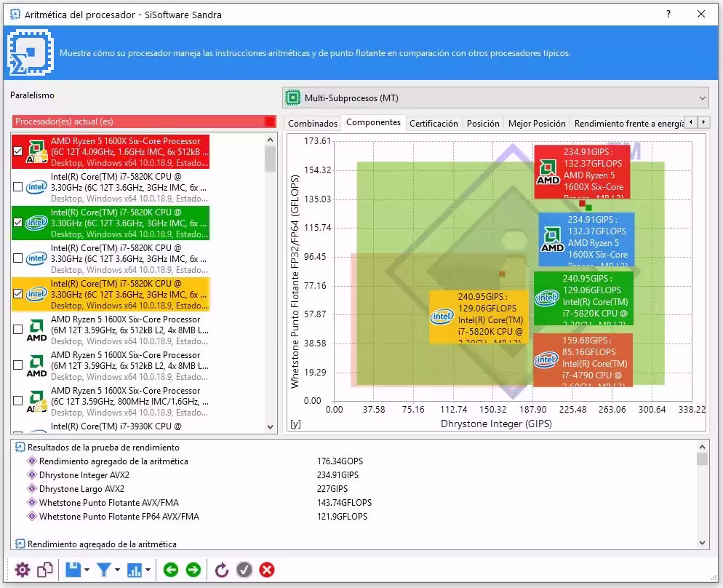This screenshot has width=723, height=588.
Task: Click the blue floppy disk save icon
Action: [73, 570]
